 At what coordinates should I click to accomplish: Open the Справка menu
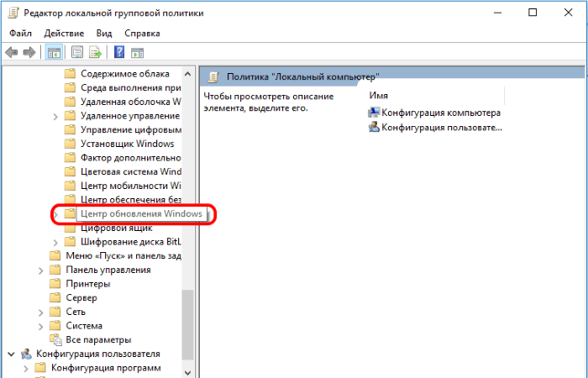click(x=142, y=33)
